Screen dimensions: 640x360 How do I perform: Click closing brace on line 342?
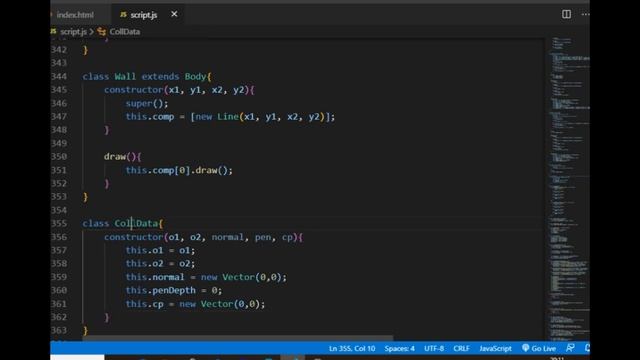pos(85,50)
